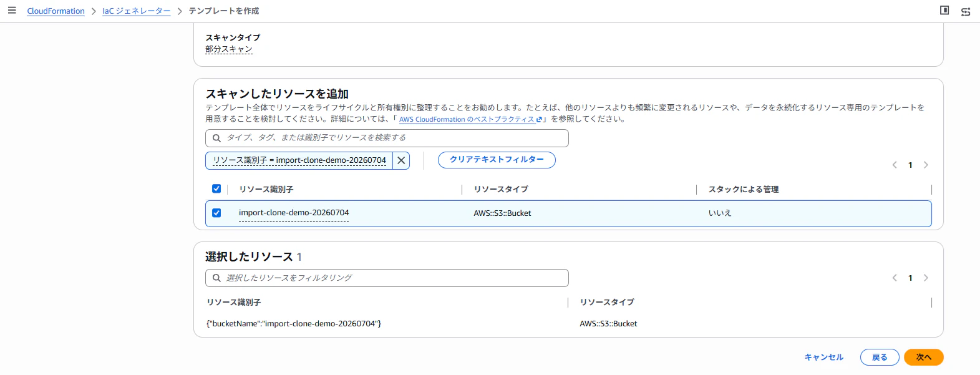
Task: Open the IaC ジェネレーター breadcrumb link
Action: click(136, 11)
